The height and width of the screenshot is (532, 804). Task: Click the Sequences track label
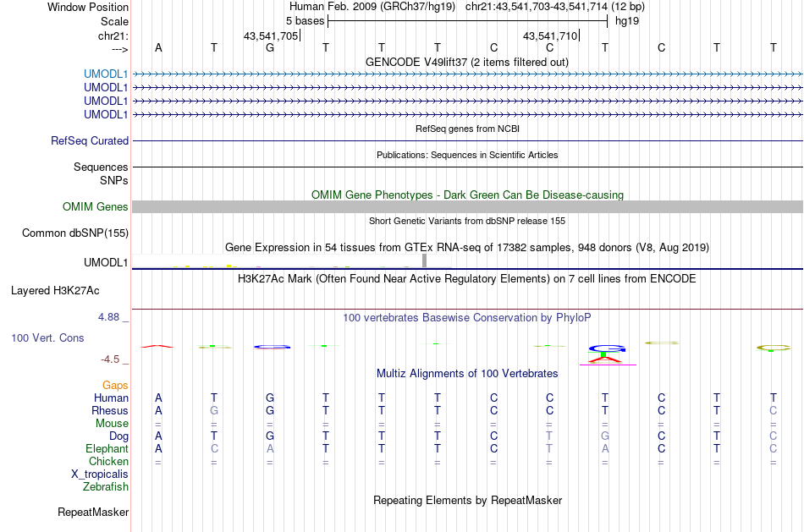coord(101,167)
